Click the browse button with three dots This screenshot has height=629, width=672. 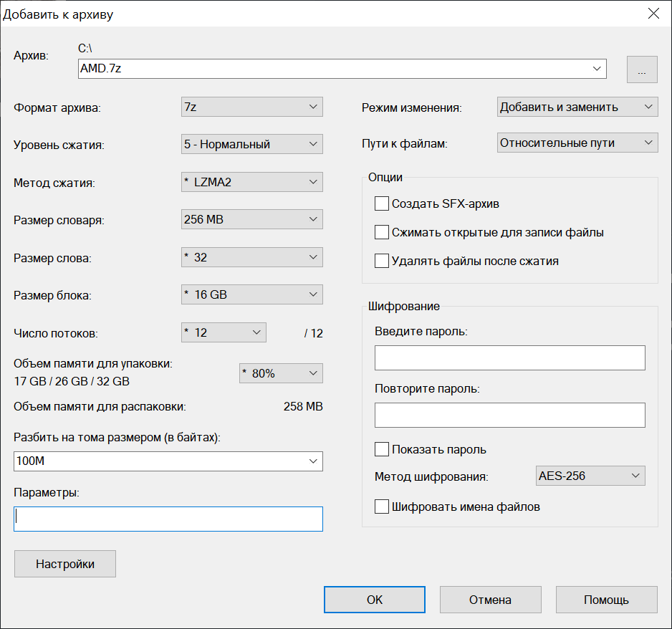tap(642, 69)
